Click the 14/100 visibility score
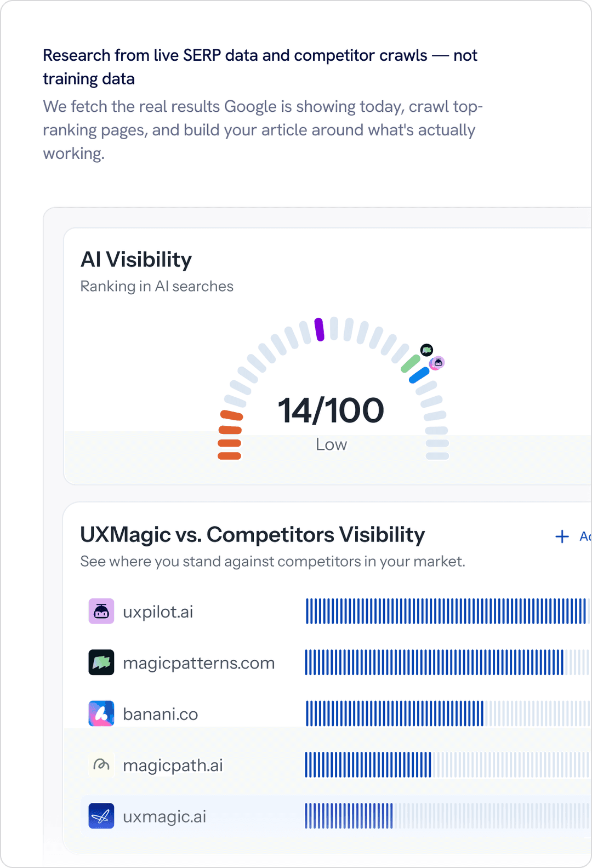Screen dimensions: 592x868 [x=331, y=410]
